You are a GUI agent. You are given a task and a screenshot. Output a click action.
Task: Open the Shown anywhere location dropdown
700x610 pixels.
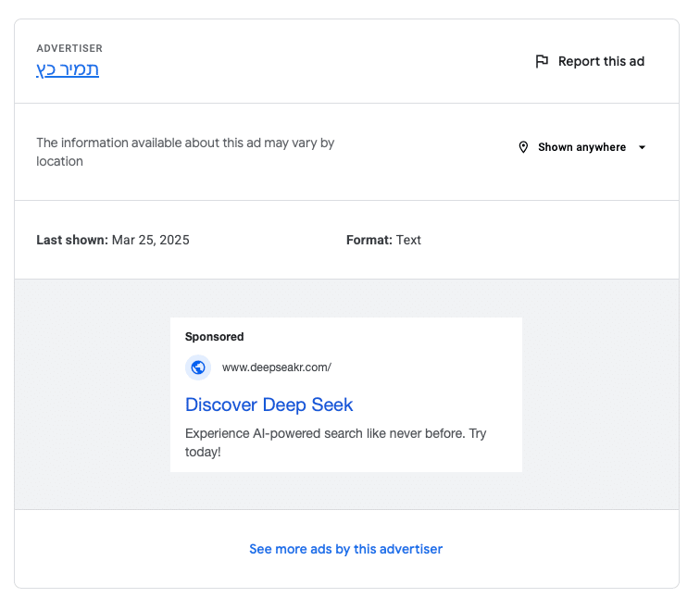click(x=582, y=147)
